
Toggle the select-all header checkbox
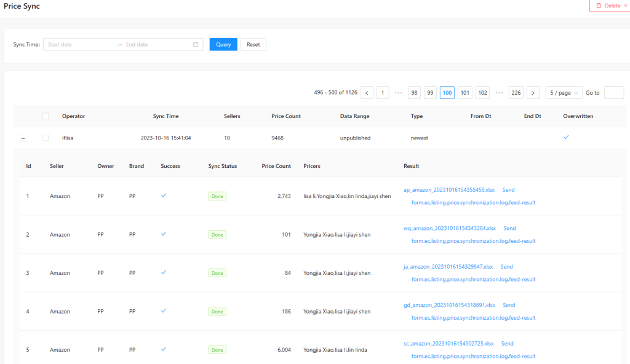(46, 116)
